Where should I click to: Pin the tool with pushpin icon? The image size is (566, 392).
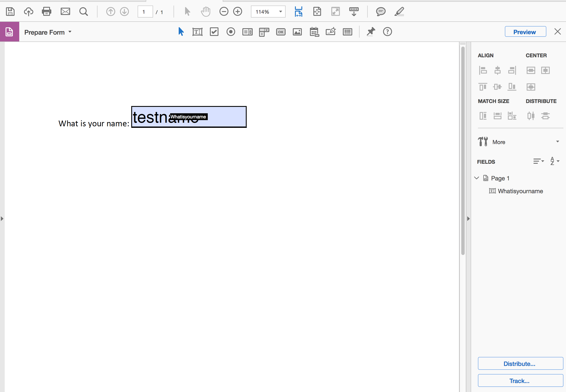tap(371, 32)
